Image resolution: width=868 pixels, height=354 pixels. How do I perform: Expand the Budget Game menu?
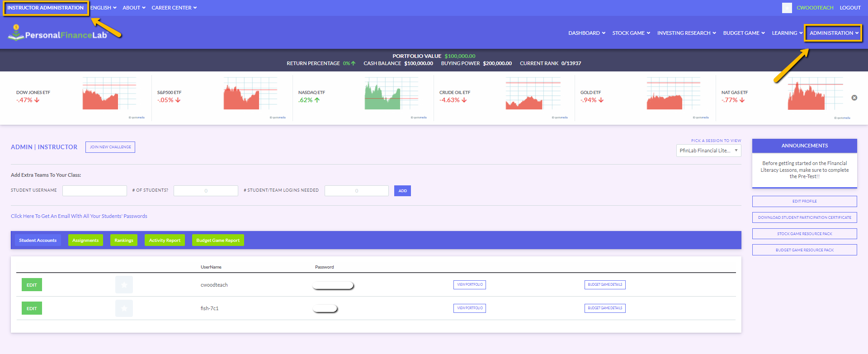tap(744, 33)
